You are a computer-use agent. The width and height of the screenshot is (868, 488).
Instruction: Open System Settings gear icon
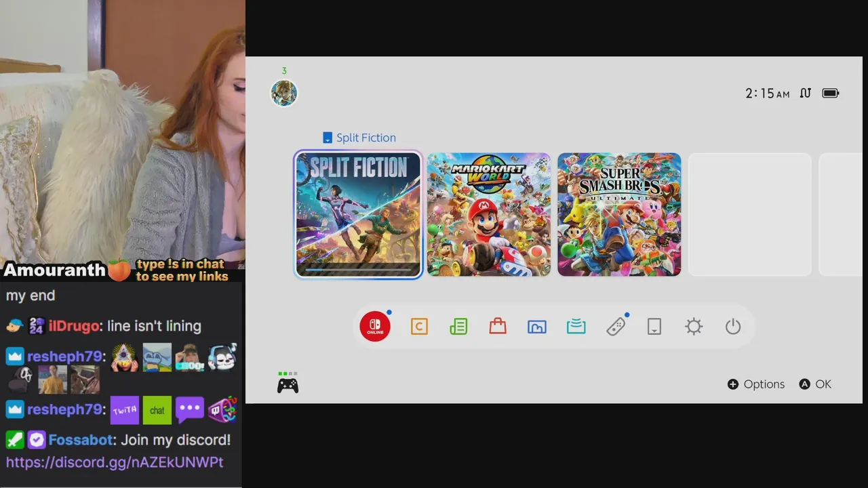click(x=694, y=327)
